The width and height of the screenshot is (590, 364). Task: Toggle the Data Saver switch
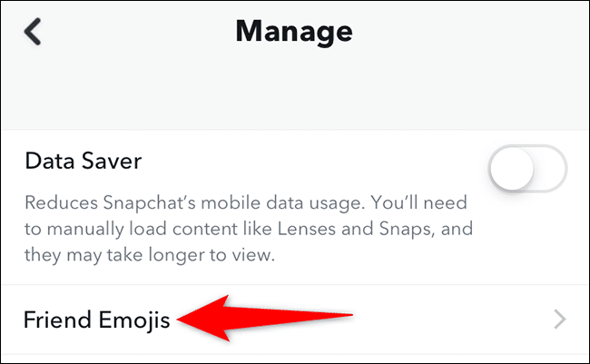coord(526,169)
